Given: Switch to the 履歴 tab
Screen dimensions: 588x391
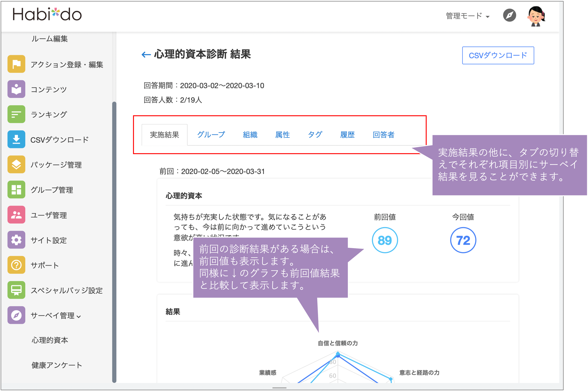Looking at the screenshot, I should (x=347, y=135).
